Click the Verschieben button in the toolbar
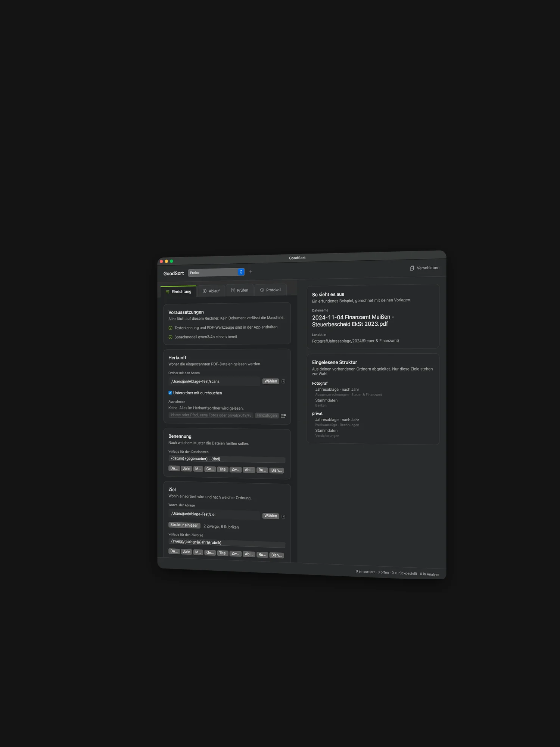560x747 pixels. click(x=424, y=268)
